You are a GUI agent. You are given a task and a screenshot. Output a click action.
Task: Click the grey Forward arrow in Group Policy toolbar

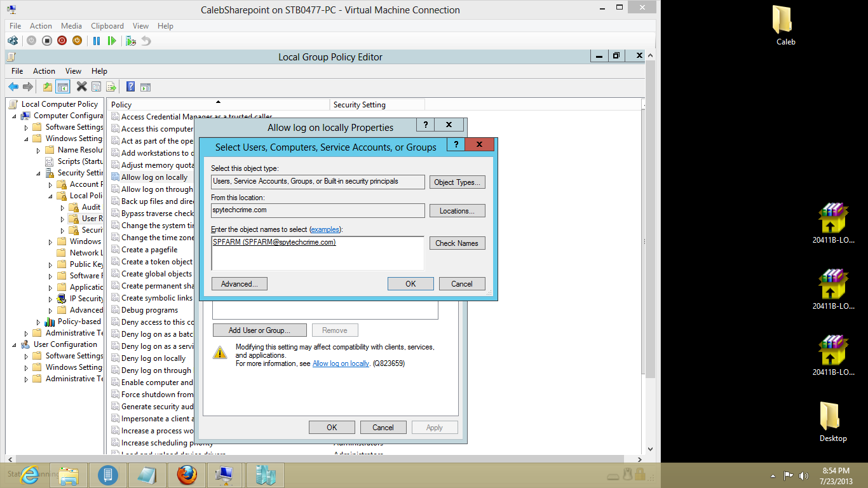(27, 87)
